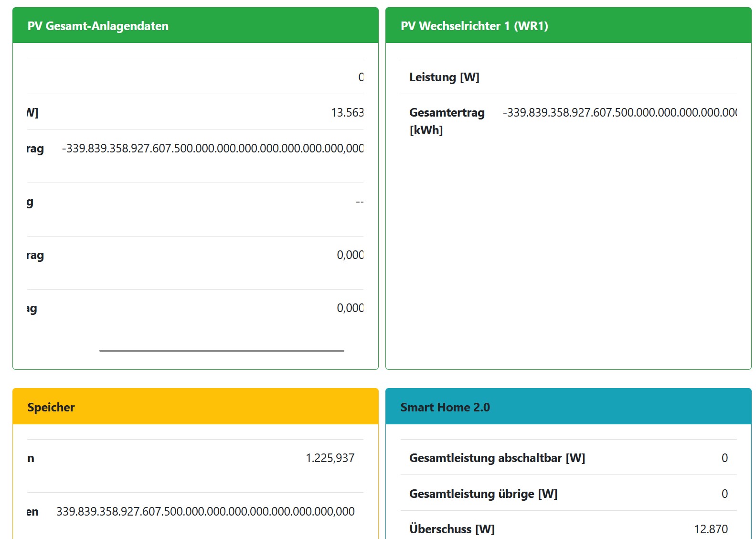This screenshot has height=539, width=756.
Task: Select the yellow Speicher card header
Action: (51, 407)
